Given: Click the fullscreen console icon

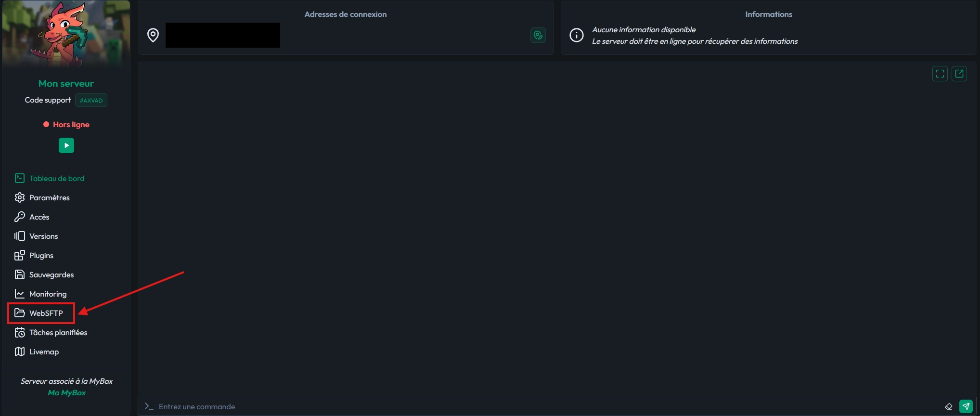Looking at the screenshot, I should point(940,74).
